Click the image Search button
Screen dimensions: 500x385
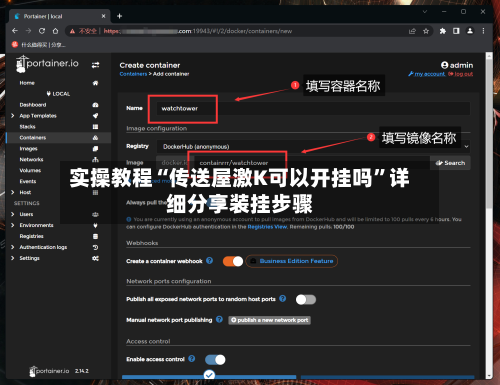(x=450, y=163)
